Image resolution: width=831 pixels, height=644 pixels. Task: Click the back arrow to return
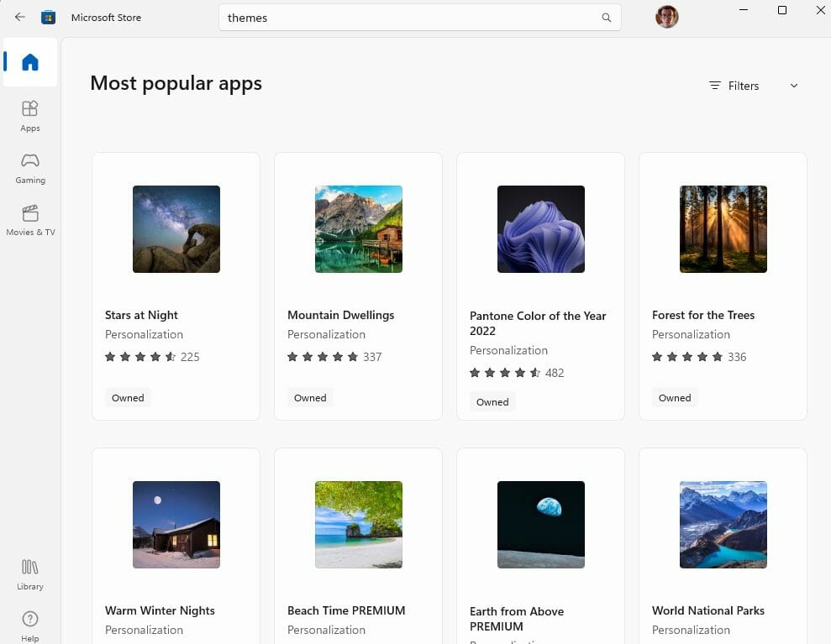coord(19,16)
